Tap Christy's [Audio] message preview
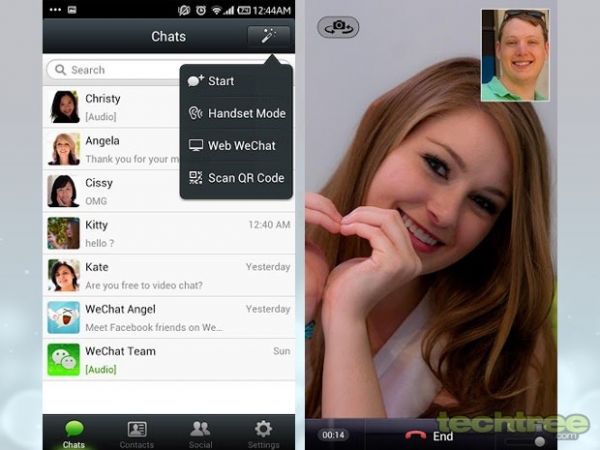Viewport: 600px width, 450px height. coord(101,116)
